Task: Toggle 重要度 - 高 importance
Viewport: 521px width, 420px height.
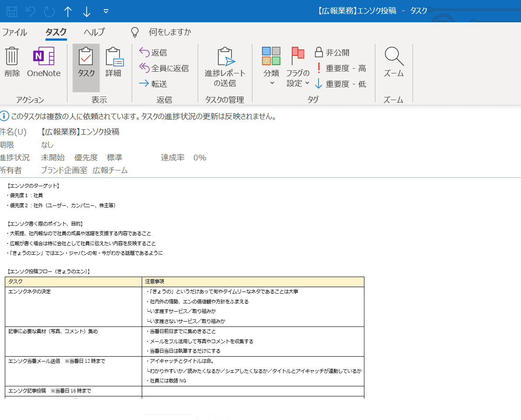Action: point(340,68)
